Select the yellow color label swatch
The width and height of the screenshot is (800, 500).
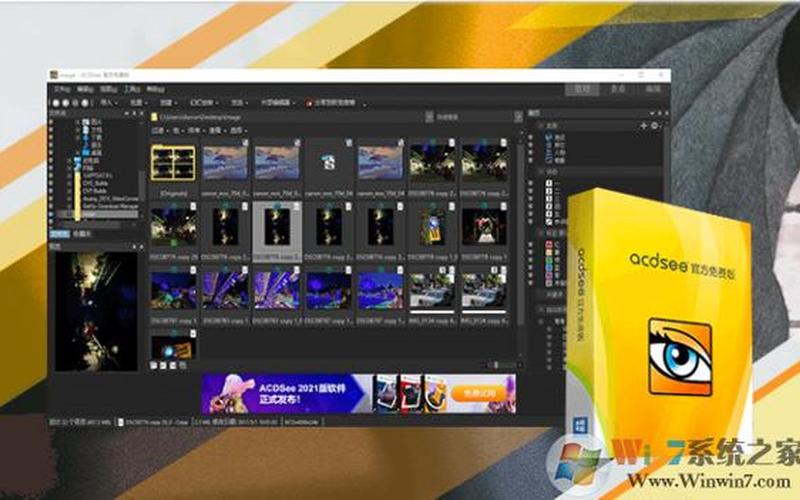click(x=549, y=253)
